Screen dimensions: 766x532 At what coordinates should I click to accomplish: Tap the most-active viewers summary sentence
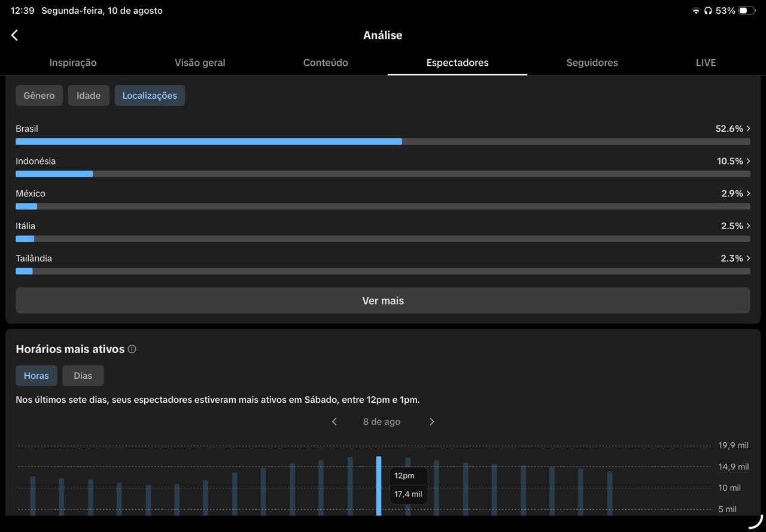tap(218, 400)
